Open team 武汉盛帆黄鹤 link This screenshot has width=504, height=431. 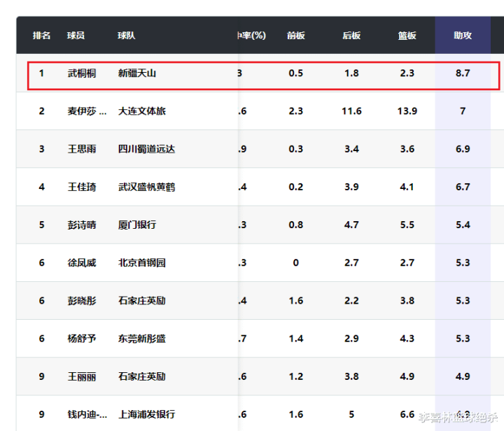pos(146,187)
